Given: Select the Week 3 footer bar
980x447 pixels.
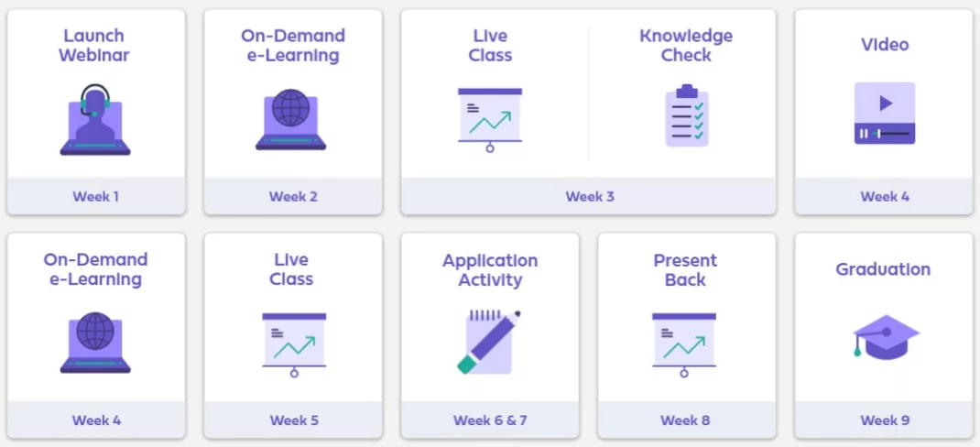Looking at the screenshot, I should [588, 196].
